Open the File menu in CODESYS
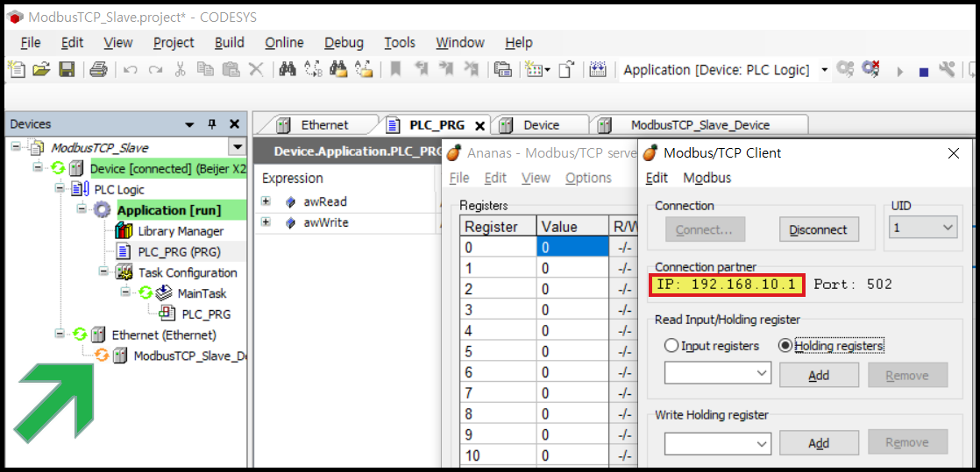Image resolution: width=980 pixels, height=472 pixels. (31, 42)
